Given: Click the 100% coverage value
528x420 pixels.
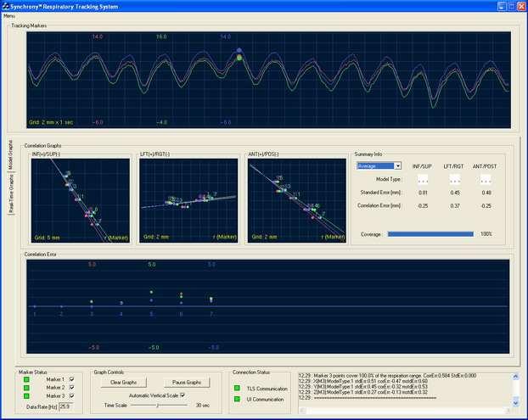Looking at the screenshot, I should (486, 234).
